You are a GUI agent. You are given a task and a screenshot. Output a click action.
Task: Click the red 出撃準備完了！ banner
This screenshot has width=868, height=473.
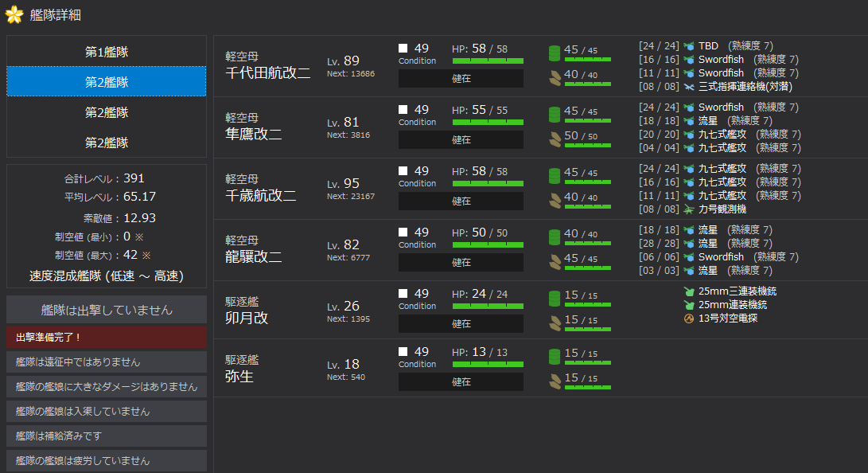coord(107,337)
